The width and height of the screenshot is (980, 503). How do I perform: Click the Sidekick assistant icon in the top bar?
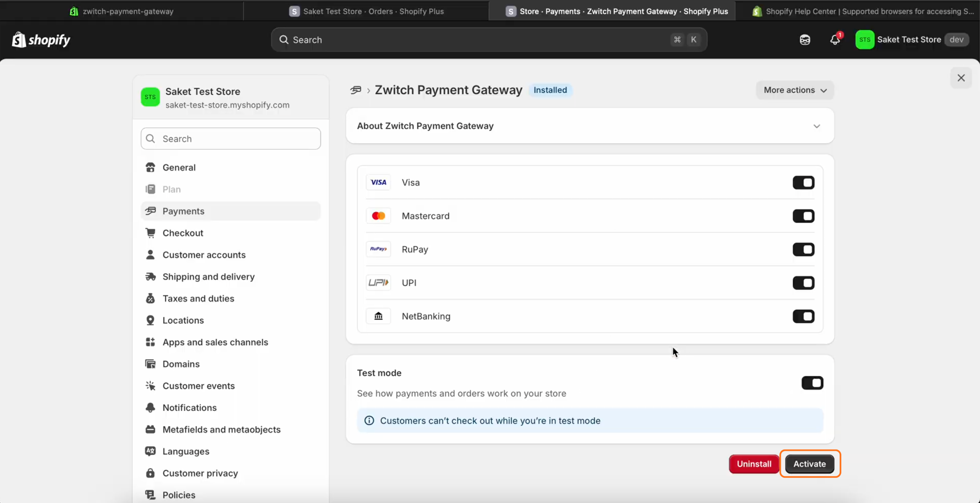(x=805, y=40)
